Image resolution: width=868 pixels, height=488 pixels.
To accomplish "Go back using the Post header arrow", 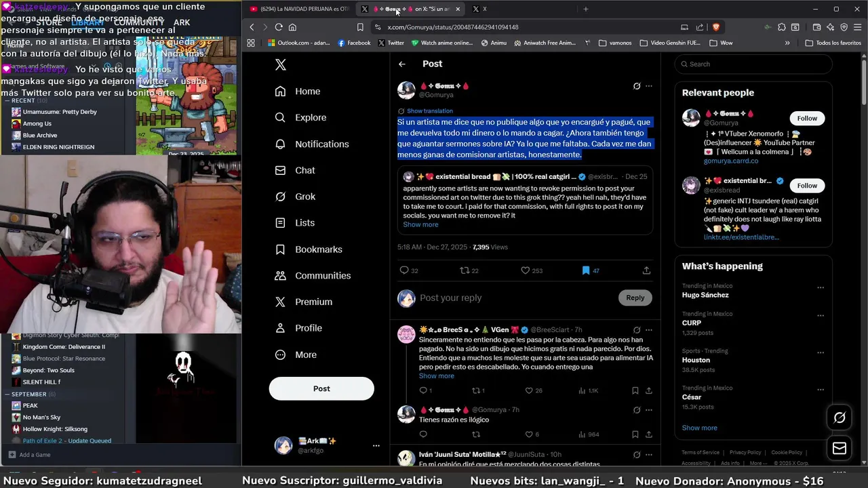I will 402,64.
